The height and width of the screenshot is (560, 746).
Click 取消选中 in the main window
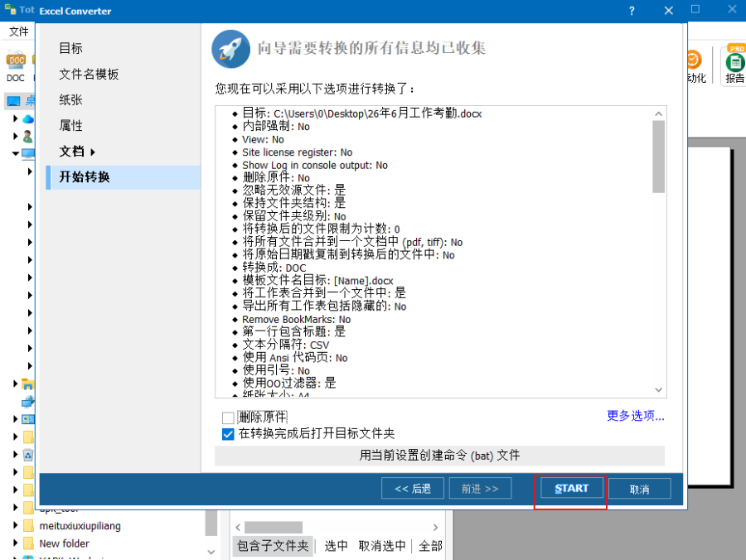[382, 546]
